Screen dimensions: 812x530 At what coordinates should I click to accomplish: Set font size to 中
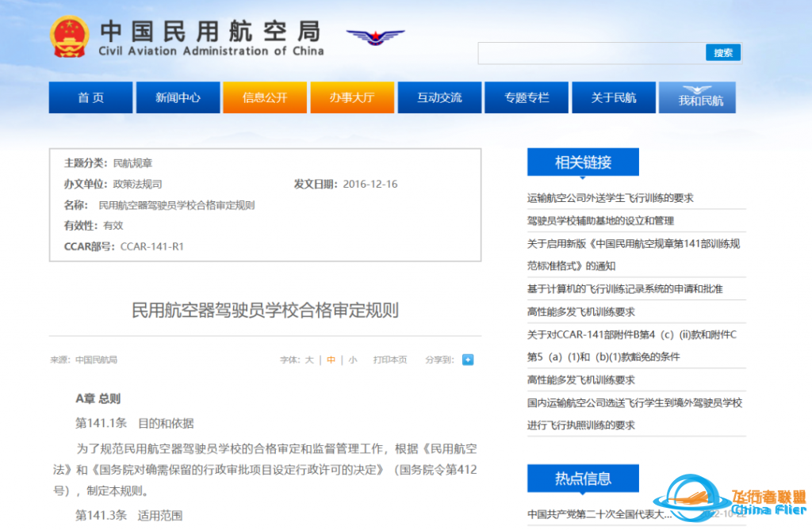(x=331, y=360)
